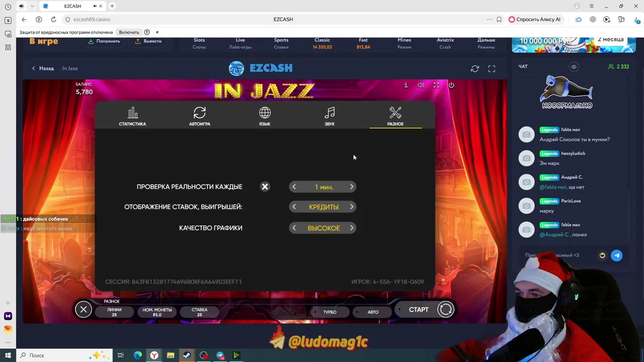644x362 pixels.
Task: Open emoji picker in chat input
Action: (x=602, y=255)
